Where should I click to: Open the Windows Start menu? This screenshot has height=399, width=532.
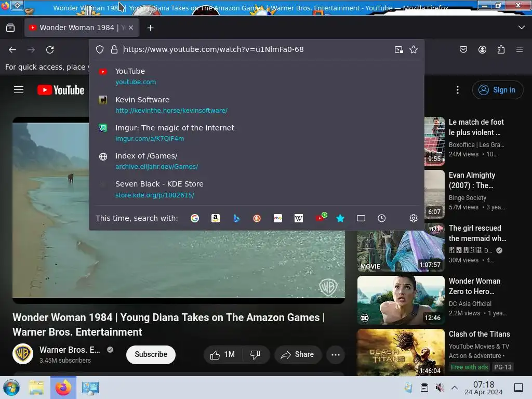point(11,388)
